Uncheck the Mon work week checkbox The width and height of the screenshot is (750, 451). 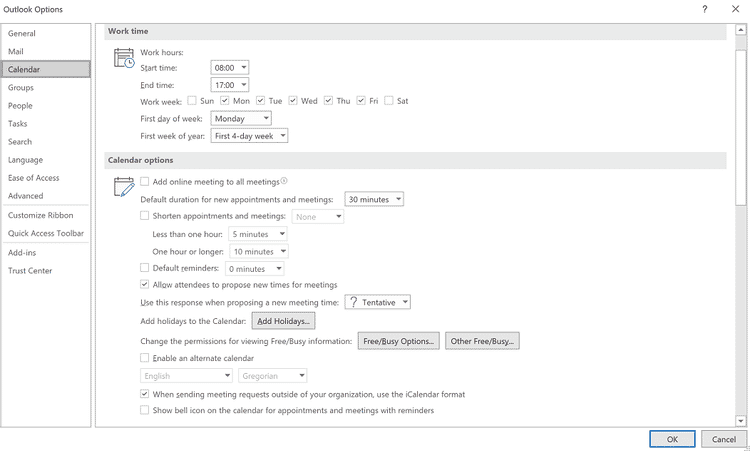click(x=225, y=100)
